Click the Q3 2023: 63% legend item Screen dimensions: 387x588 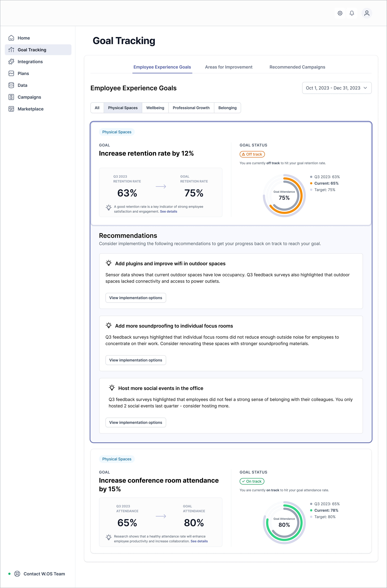pyautogui.click(x=325, y=177)
